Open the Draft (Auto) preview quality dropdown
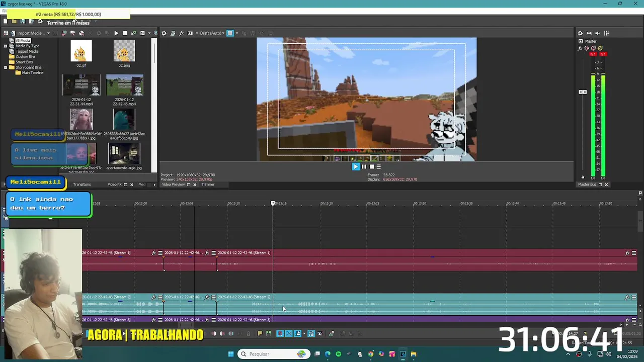The height and width of the screenshot is (362, 644). [212, 33]
